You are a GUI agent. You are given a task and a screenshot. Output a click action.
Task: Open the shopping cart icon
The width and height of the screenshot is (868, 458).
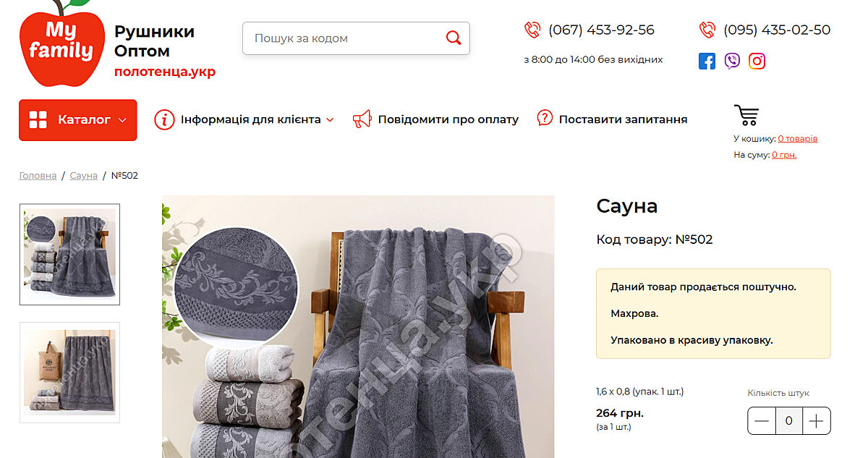click(x=746, y=115)
